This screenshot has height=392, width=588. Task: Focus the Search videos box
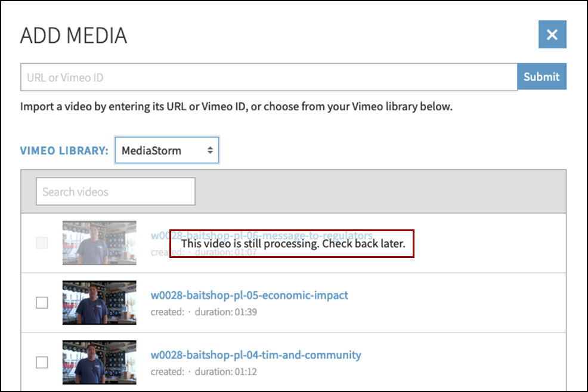click(115, 192)
